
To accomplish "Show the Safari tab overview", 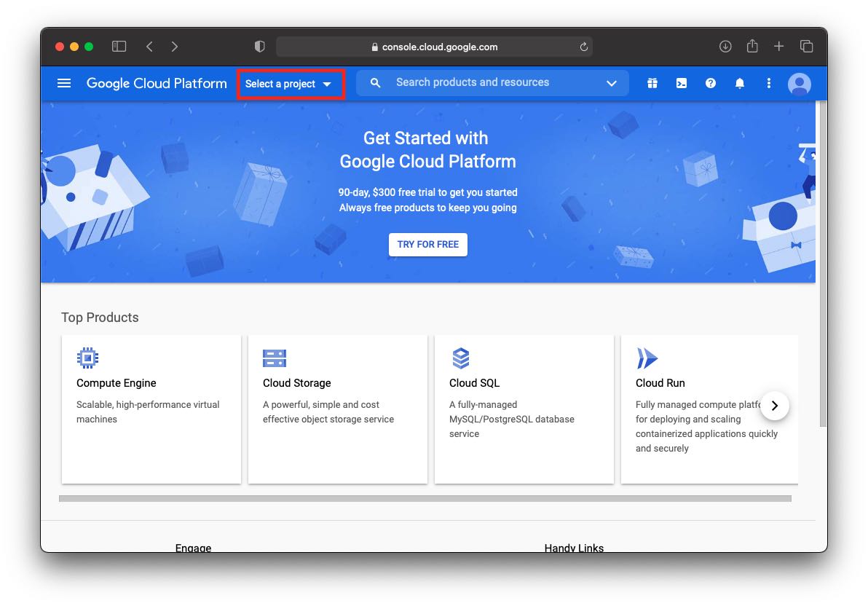I will coord(807,47).
